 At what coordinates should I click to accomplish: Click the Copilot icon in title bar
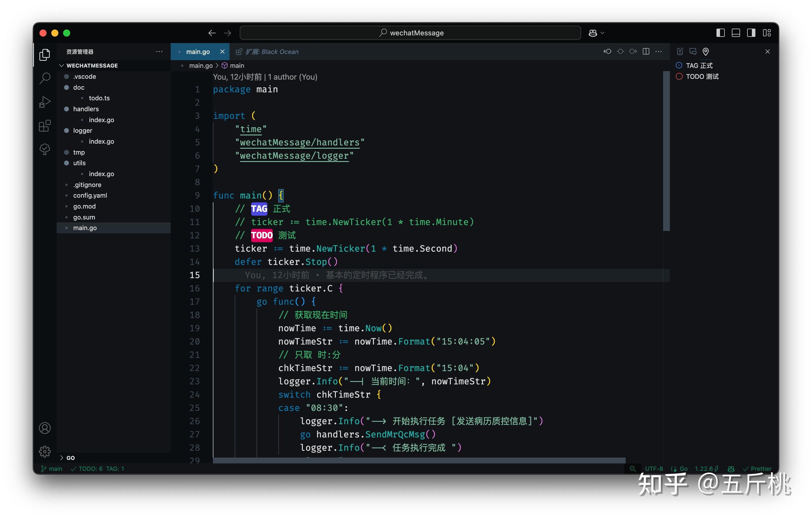point(592,33)
